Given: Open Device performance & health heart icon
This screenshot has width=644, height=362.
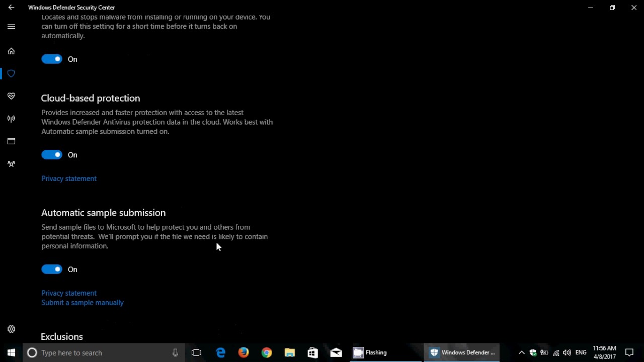Looking at the screenshot, I should point(11,96).
